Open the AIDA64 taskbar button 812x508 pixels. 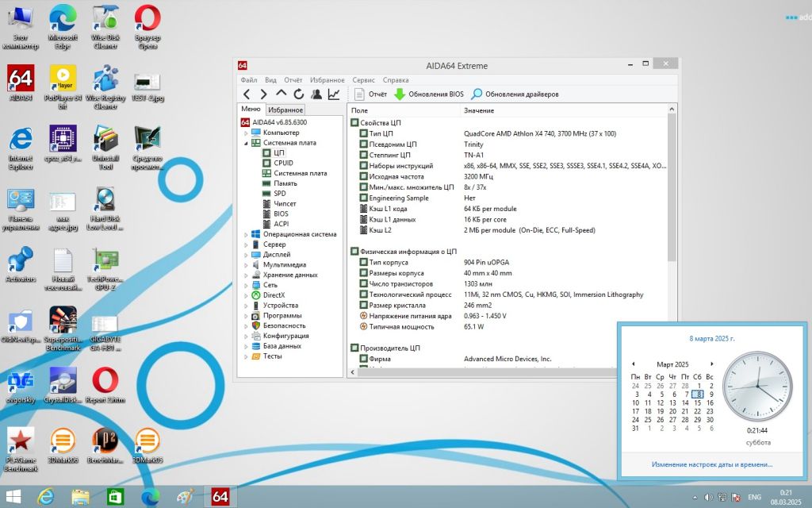tap(220, 497)
